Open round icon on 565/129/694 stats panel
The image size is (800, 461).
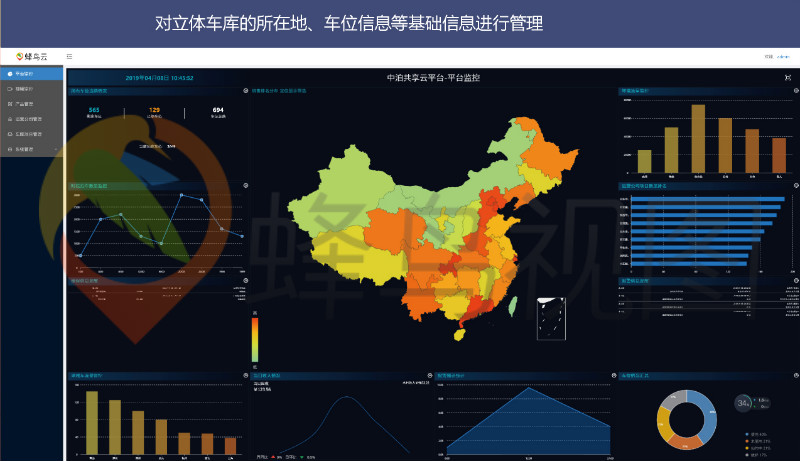point(245,91)
